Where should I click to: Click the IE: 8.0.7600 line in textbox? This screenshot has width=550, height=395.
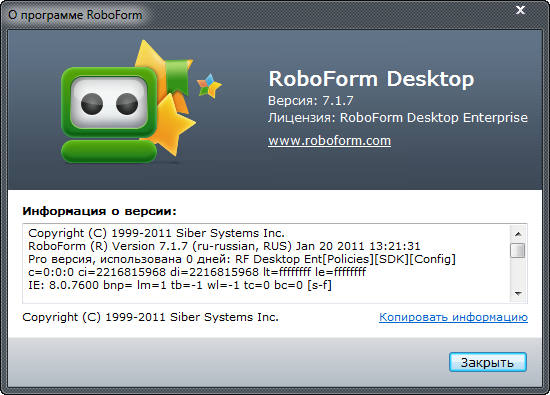[x=180, y=285]
